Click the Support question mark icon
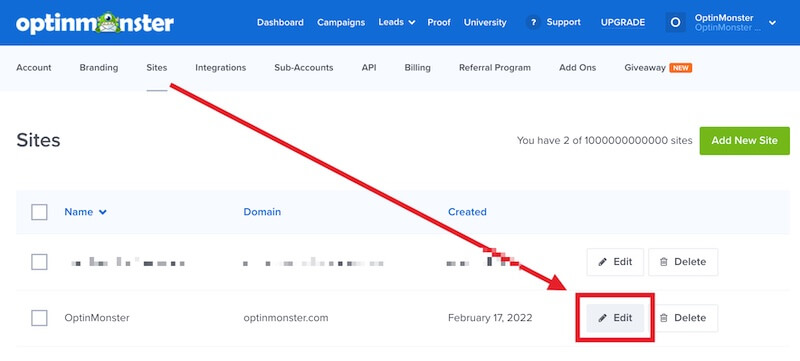800x361 pixels. point(533,22)
